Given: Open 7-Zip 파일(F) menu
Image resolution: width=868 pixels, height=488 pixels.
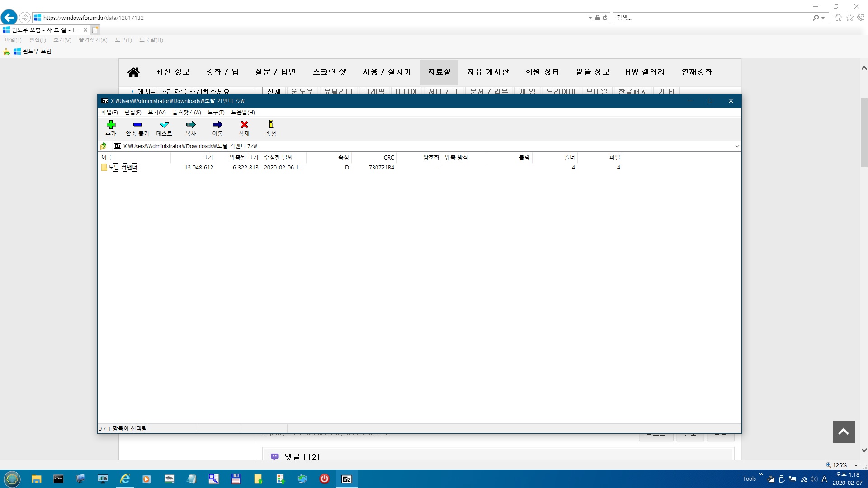Looking at the screenshot, I should coord(109,112).
